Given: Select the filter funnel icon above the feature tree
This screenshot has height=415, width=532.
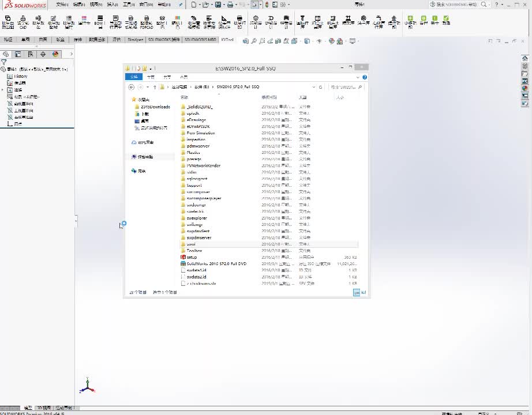Looking at the screenshot, I should tap(3, 61).
